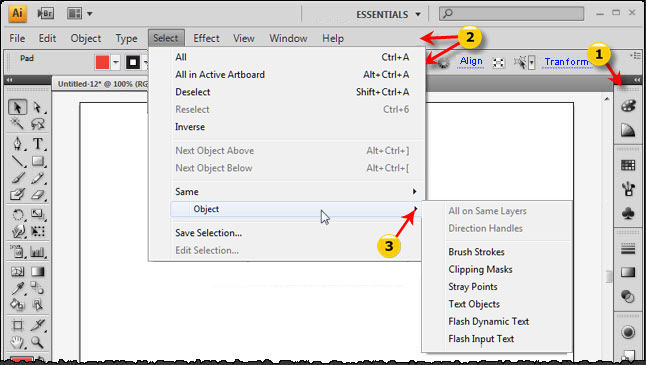646x365 pixels.
Task: Select the Zoom magnifier tool
Action: click(37, 342)
